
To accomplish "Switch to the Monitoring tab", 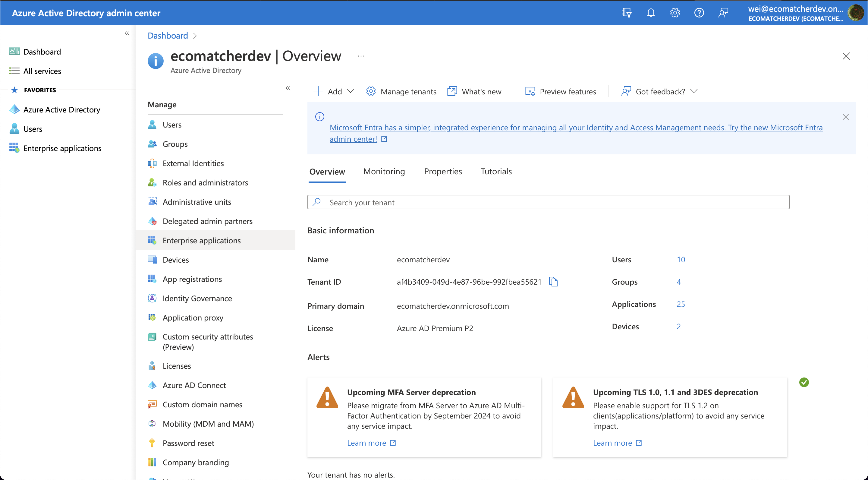I will (384, 172).
